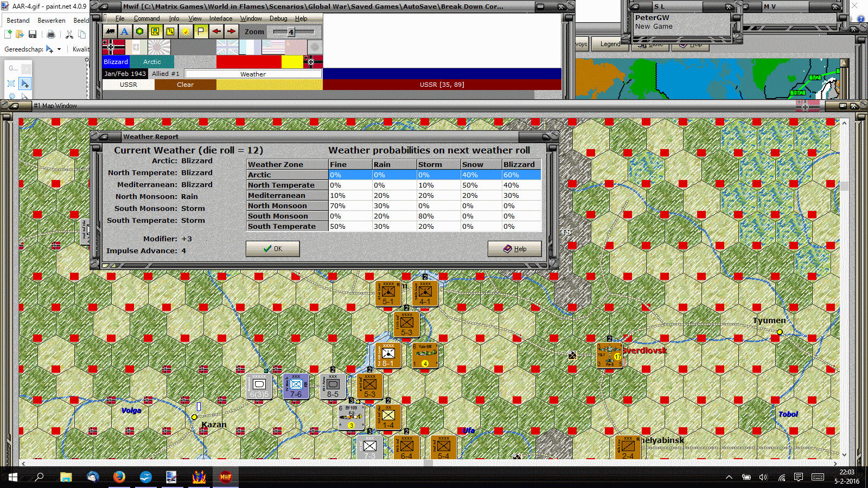The width and height of the screenshot is (868, 488).
Task: Open the Windows Start menu
Action: coord(12,477)
